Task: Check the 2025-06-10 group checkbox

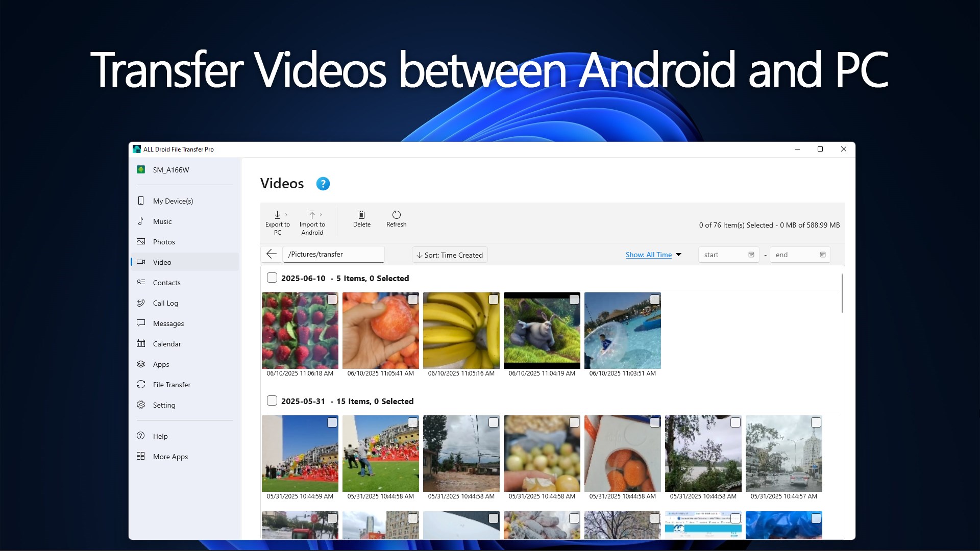Action: (x=272, y=278)
